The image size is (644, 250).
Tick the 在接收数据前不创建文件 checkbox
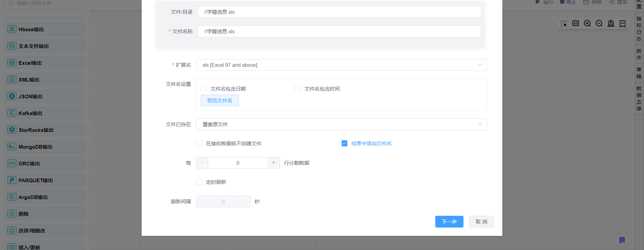click(199, 143)
